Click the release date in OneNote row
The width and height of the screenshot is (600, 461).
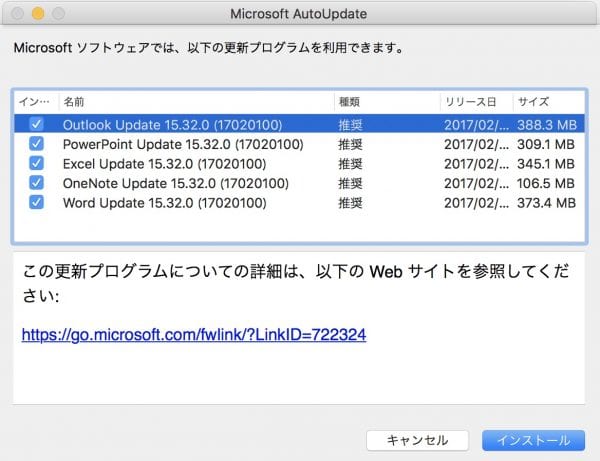click(x=476, y=184)
